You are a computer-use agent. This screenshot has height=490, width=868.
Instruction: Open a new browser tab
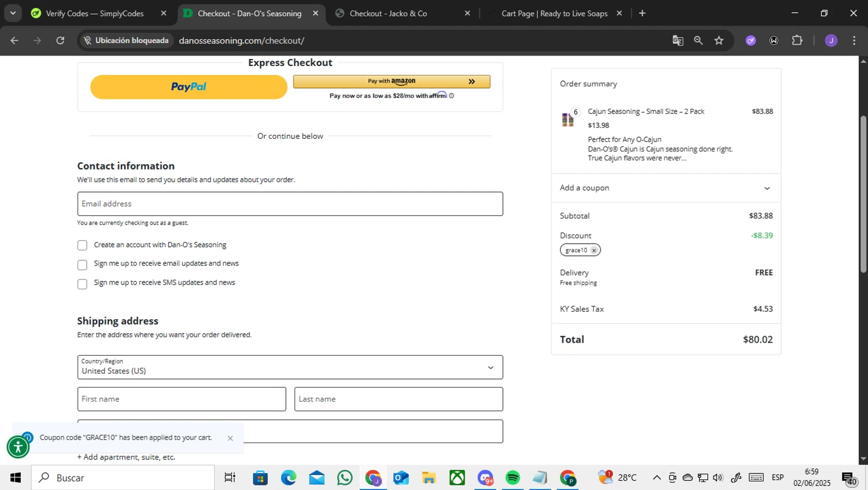(642, 13)
